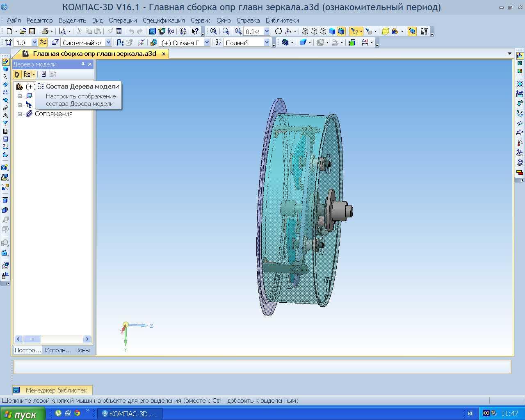Image resolution: width=525 pixels, height=420 pixels.
Task: Click the Windows пуск start button
Action: (x=21, y=414)
